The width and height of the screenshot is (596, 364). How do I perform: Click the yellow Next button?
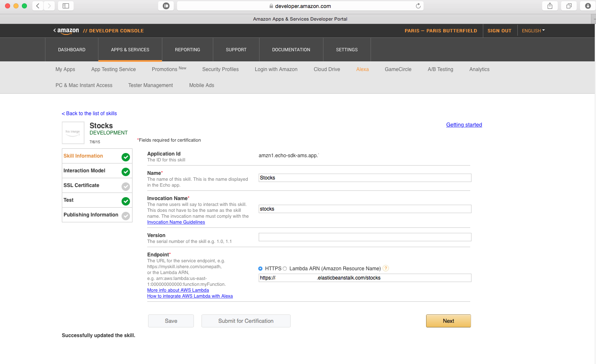448,321
